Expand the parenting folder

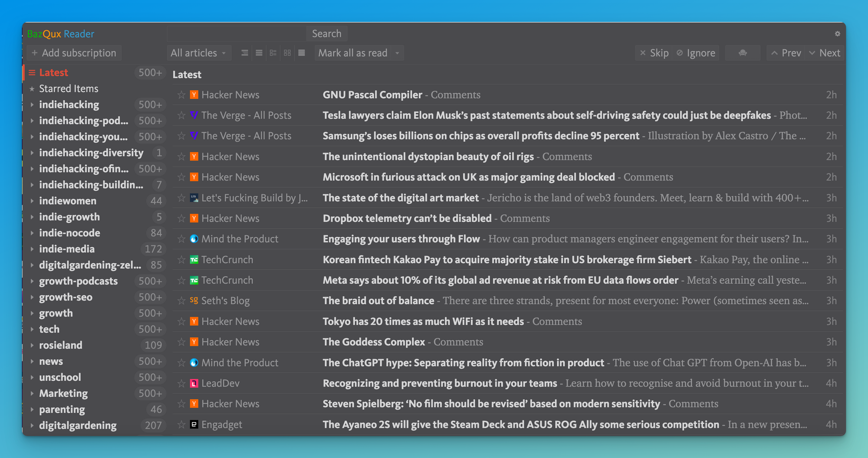tap(32, 409)
